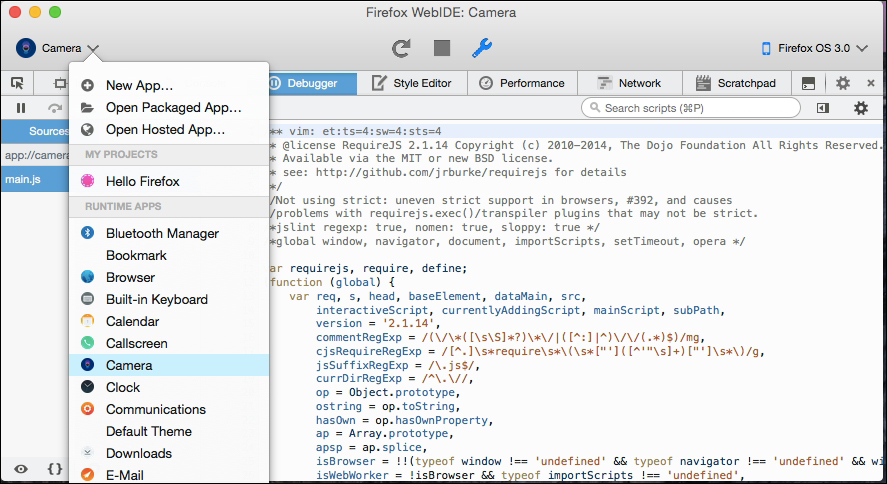The height and width of the screenshot is (484, 887).
Task: Select the Browser runtime app
Action: (x=169, y=277)
